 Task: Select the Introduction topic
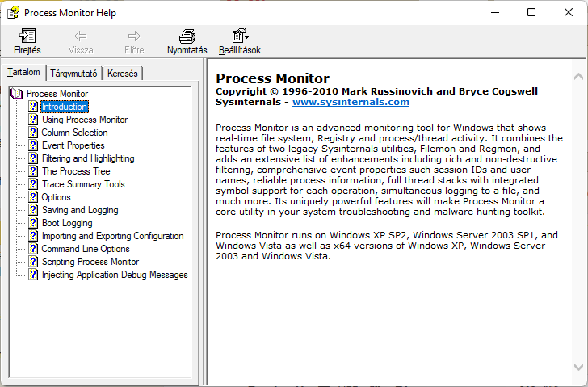click(65, 107)
